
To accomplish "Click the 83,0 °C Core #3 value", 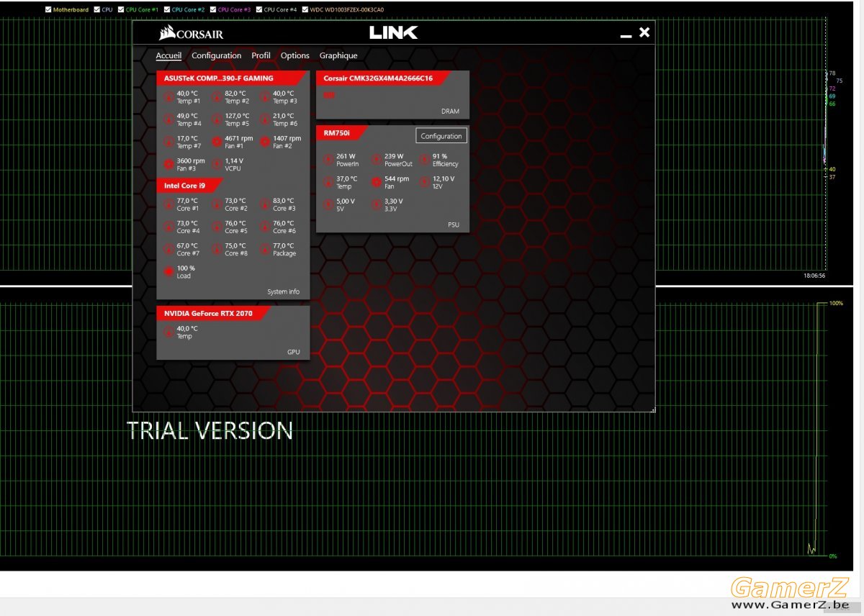I will pyautogui.click(x=283, y=201).
